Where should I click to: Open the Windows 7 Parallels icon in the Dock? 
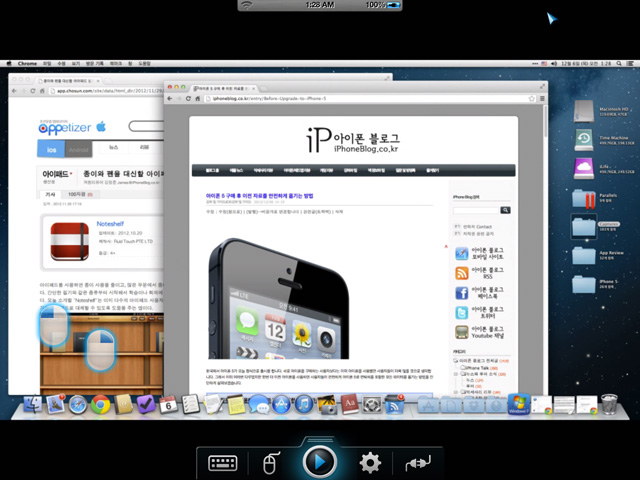click(519, 405)
